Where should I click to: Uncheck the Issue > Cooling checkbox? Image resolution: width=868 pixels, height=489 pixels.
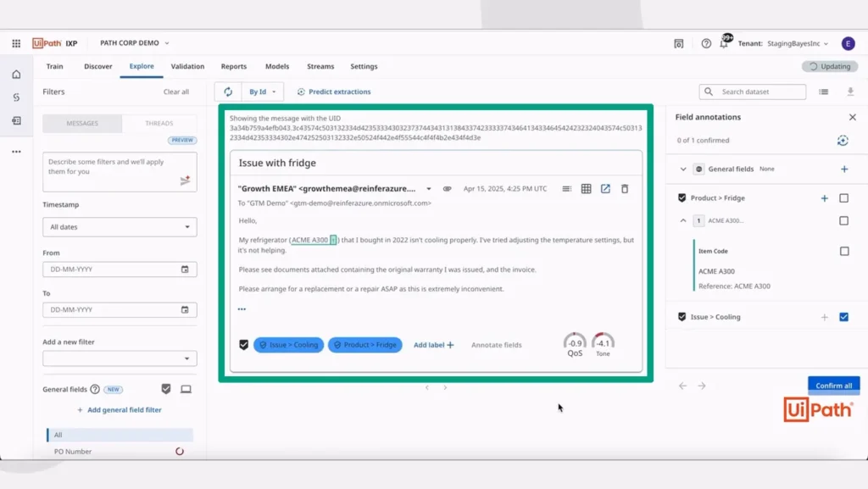[x=843, y=317]
